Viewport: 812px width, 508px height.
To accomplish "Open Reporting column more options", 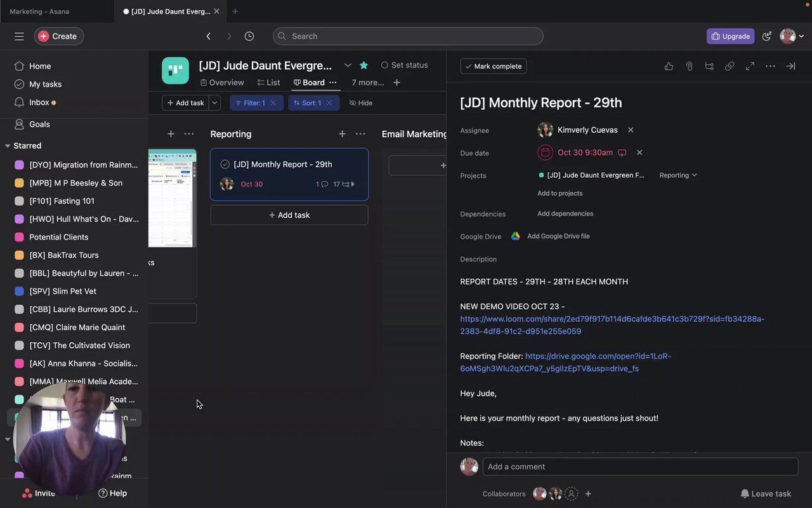I will (x=360, y=134).
